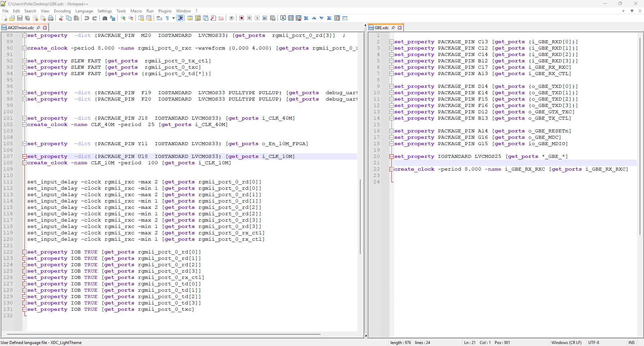Viewport: 644px width, 346px height.
Task: Close the GBE.xdc tab
Action: 400,28
